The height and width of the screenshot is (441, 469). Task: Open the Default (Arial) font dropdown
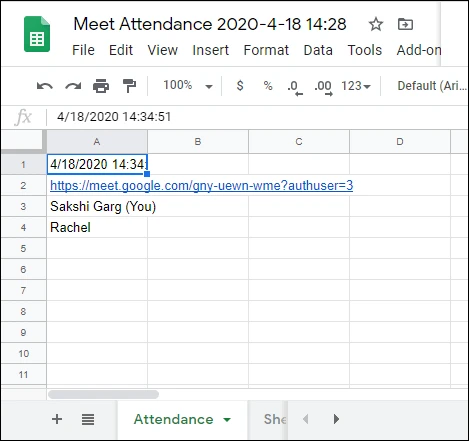pos(432,86)
